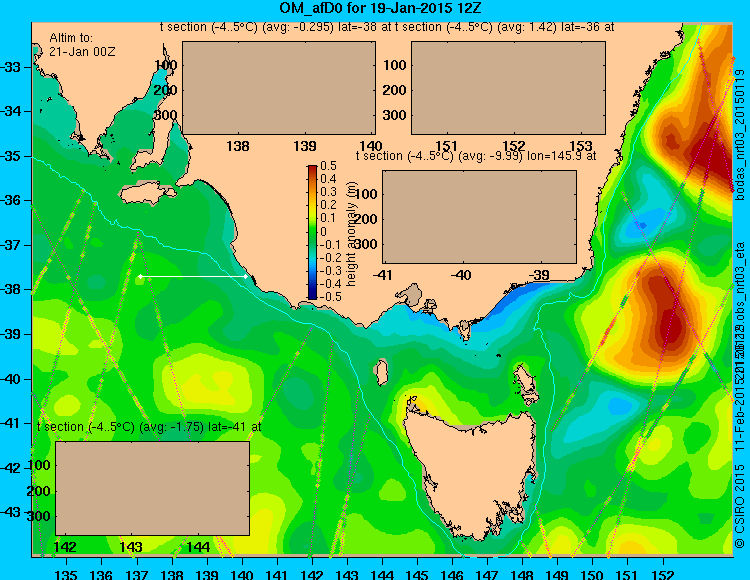Click the 'height anomaly (m)' axis label
The image size is (750, 580).
coord(352,234)
